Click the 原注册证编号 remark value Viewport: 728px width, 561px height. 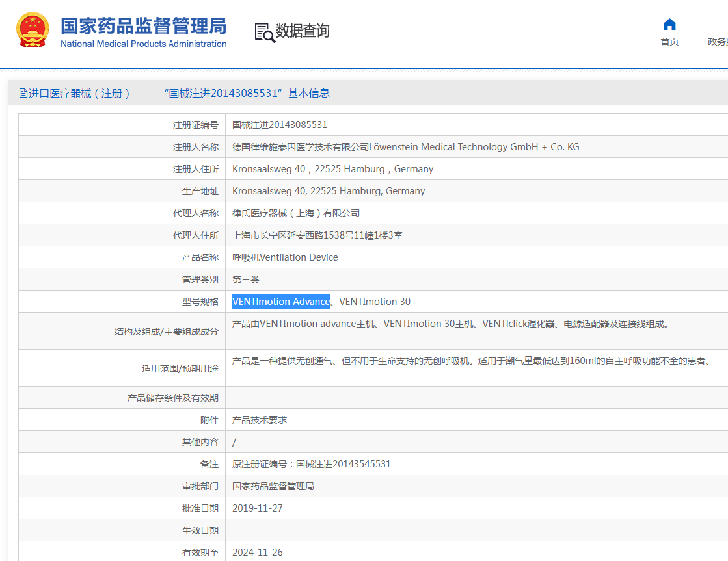(312, 465)
